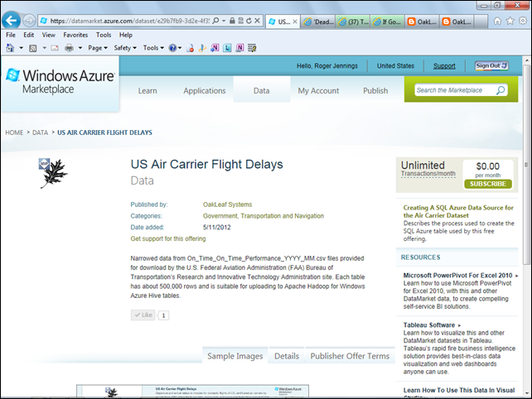Click the Support link in header
The width and height of the screenshot is (532, 399).
click(x=444, y=65)
